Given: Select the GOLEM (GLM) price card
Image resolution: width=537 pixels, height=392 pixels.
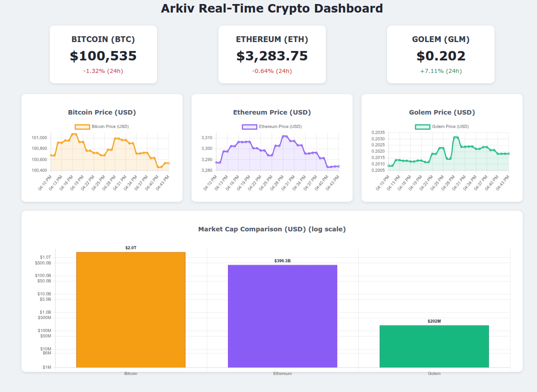Looking at the screenshot, I should [440, 54].
